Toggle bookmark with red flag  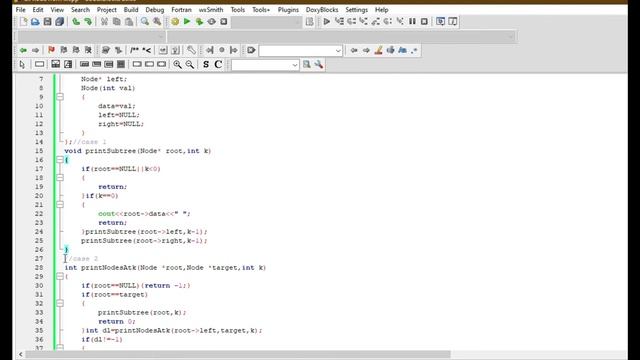(x=51, y=50)
